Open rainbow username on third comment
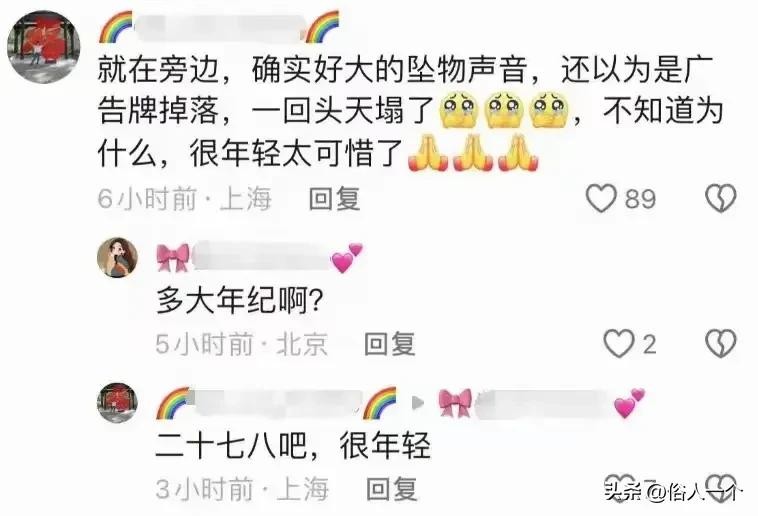 click(276, 402)
